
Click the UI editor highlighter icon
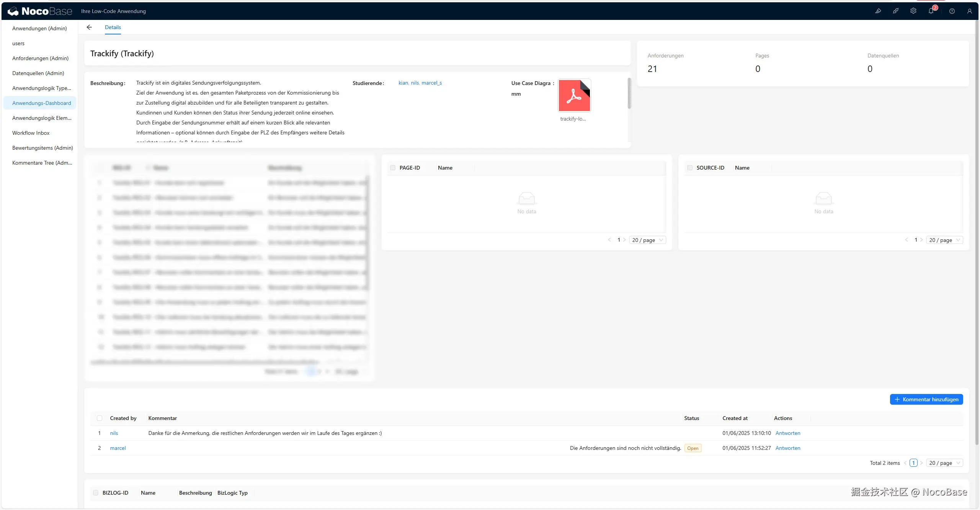(878, 11)
